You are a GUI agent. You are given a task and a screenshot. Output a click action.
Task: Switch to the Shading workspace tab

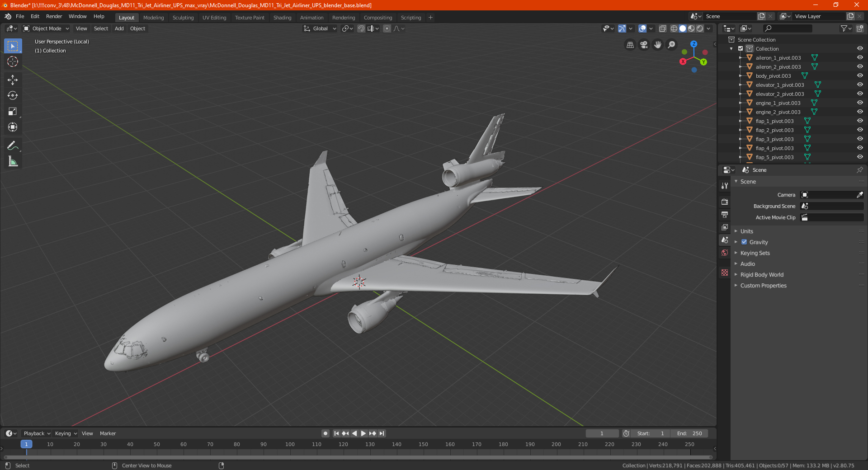(282, 18)
